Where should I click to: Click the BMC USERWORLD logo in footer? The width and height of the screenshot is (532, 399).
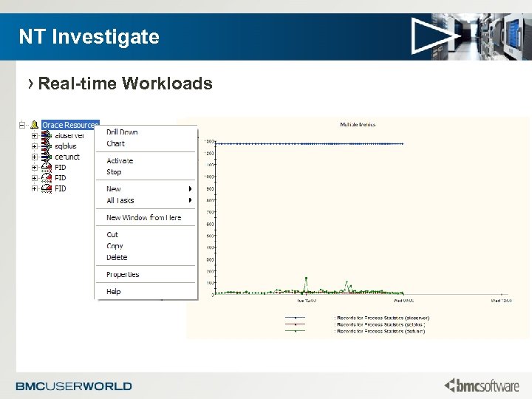tap(74, 386)
